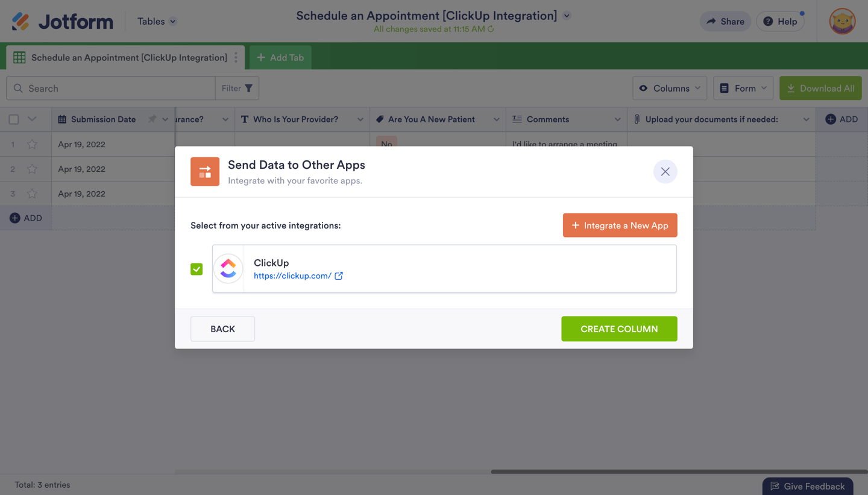This screenshot has width=868, height=495.
Task: Click the Add Tab button
Action: pyautogui.click(x=280, y=57)
